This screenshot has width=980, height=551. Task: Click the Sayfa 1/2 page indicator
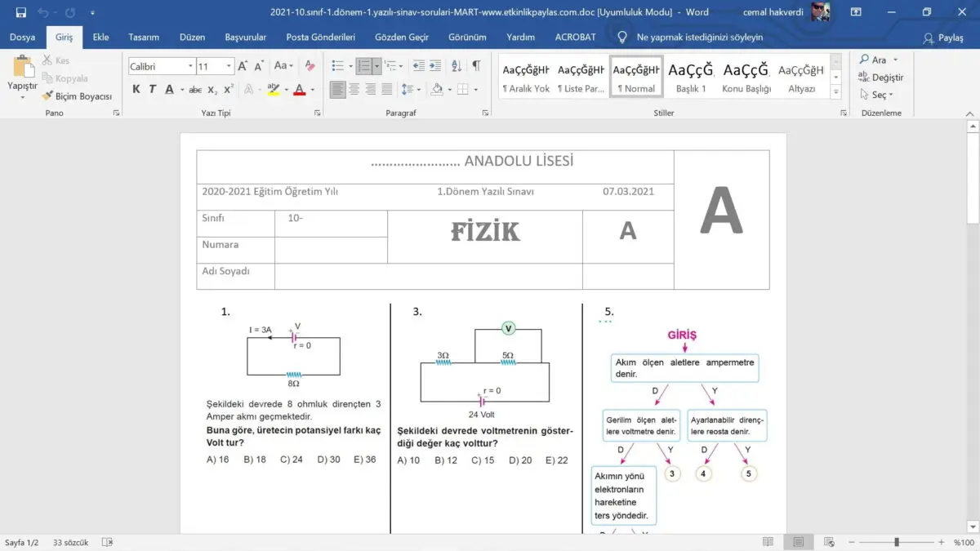(x=22, y=542)
